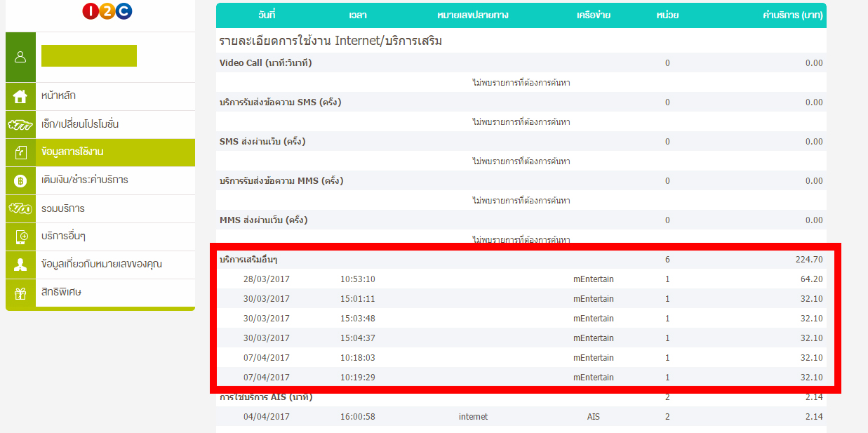Click date 04/04/2017
The height and width of the screenshot is (433, 868).
tap(267, 417)
